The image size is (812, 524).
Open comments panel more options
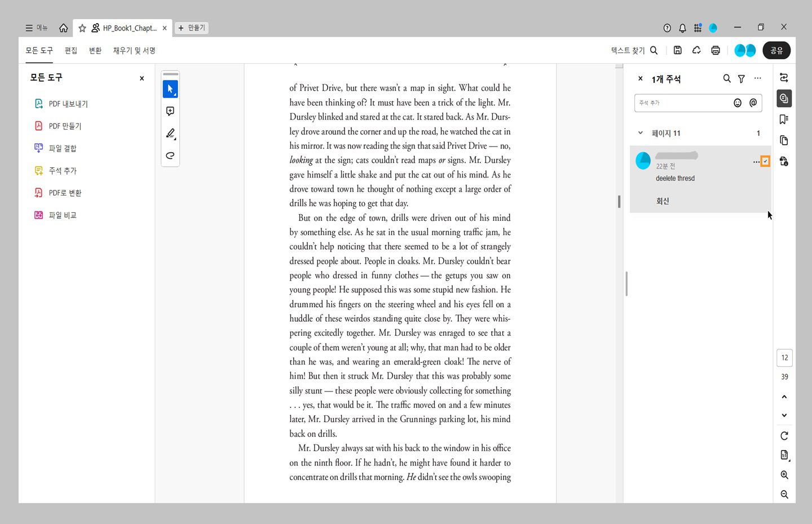(x=757, y=78)
